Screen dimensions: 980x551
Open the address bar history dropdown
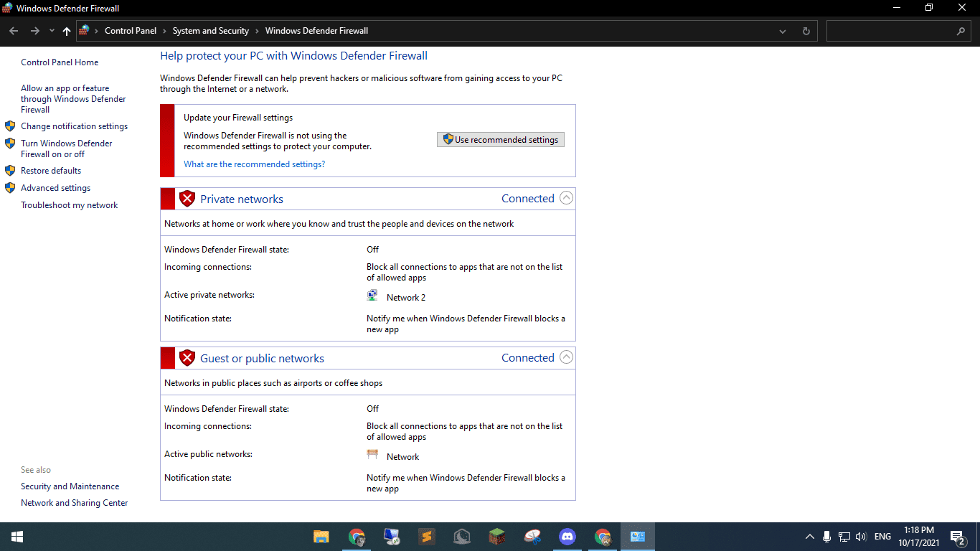click(783, 31)
